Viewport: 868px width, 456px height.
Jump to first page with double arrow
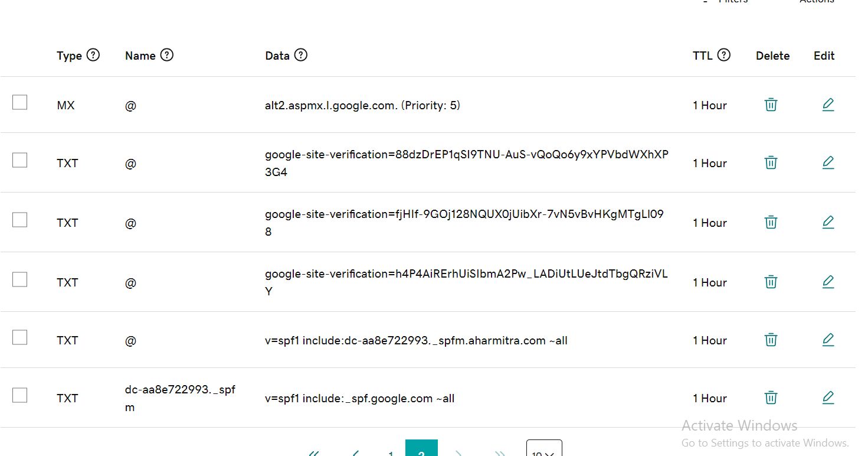(x=314, y=452)
